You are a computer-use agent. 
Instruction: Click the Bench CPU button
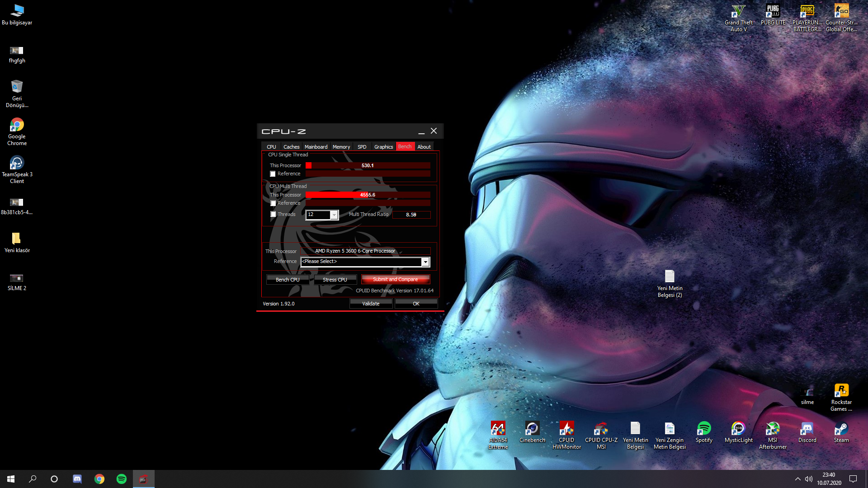tap(288, 280)
